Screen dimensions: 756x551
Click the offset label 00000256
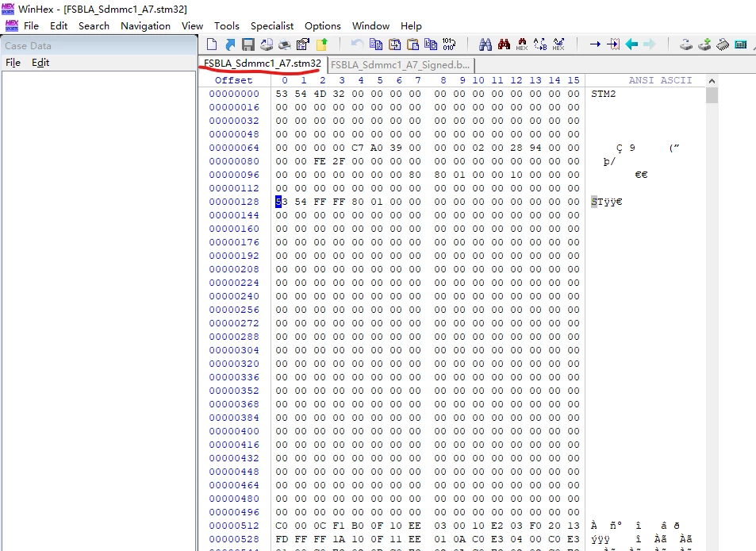coord(234,310)
